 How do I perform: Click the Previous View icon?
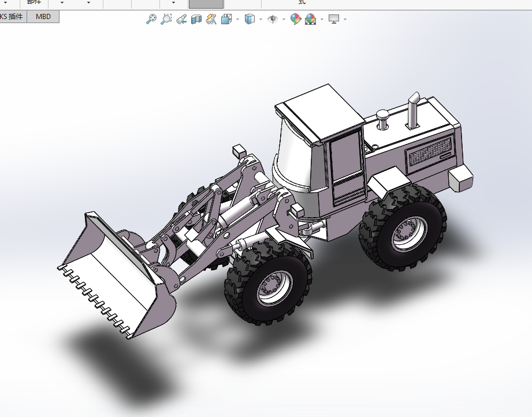(181, 19)
